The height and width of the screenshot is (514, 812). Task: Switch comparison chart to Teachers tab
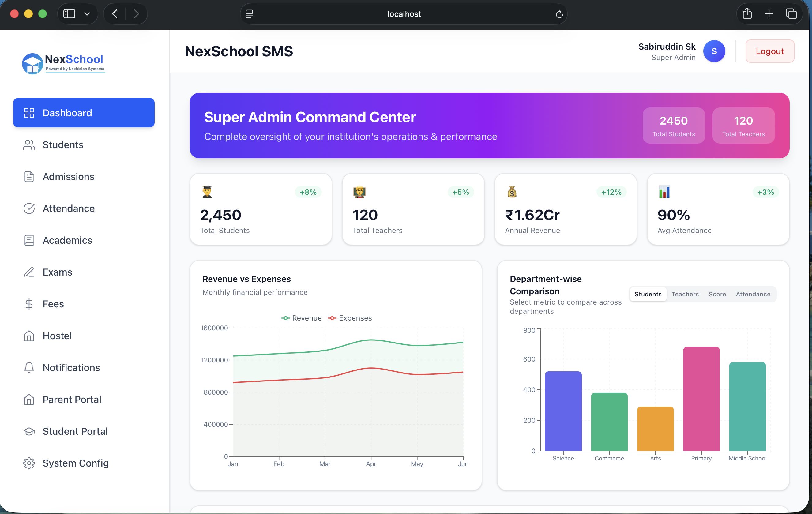[685, 294]
